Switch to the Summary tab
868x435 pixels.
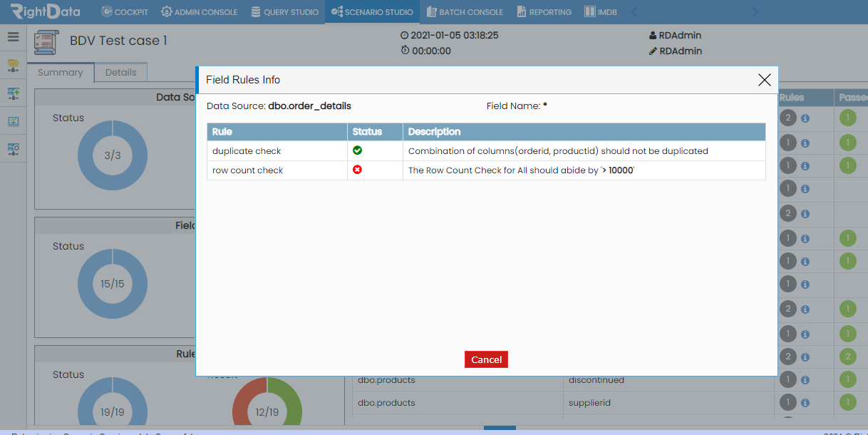coord(61,72)
